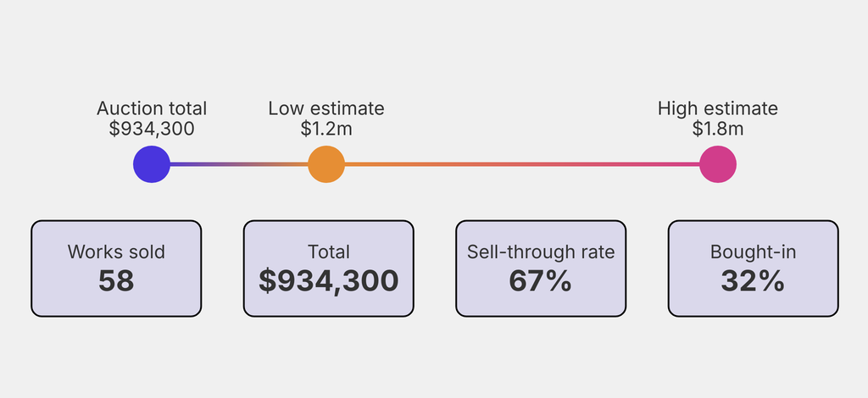Select the number 58 in Works sold card
Image resolution: width=868 pixels, height=398 pixels.
point(116,281)
